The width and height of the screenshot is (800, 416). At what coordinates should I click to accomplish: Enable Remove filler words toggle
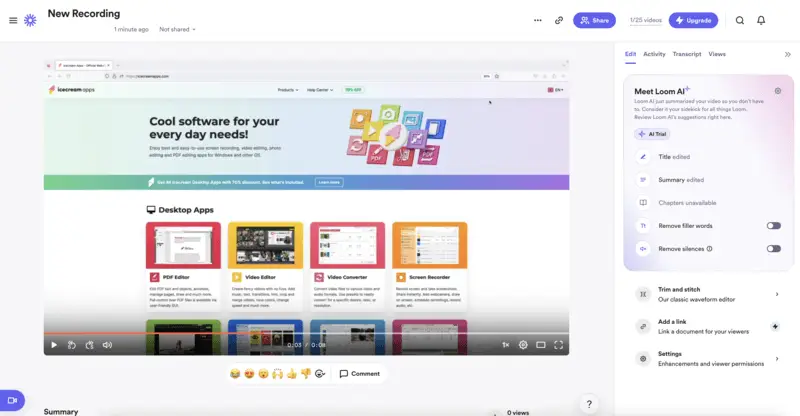tap(773, 226)
